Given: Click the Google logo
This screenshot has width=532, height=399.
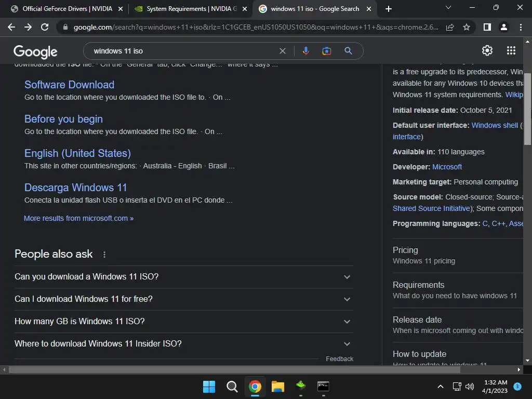Looking at the screenshot, I should click(35, 51).
